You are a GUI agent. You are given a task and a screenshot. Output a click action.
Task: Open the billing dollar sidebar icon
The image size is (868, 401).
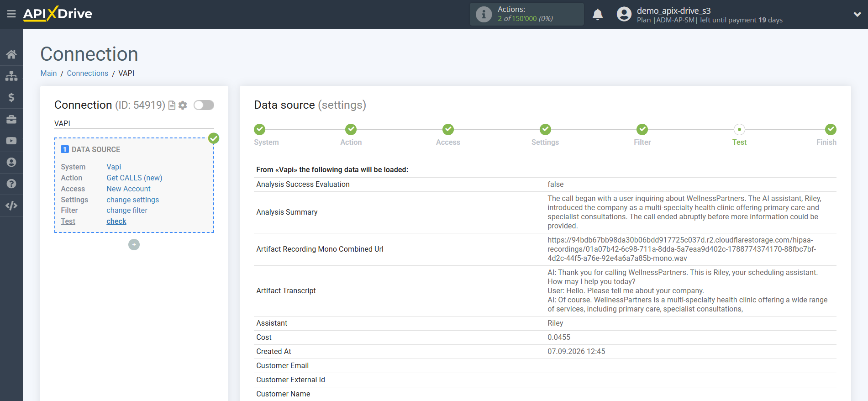11,97
